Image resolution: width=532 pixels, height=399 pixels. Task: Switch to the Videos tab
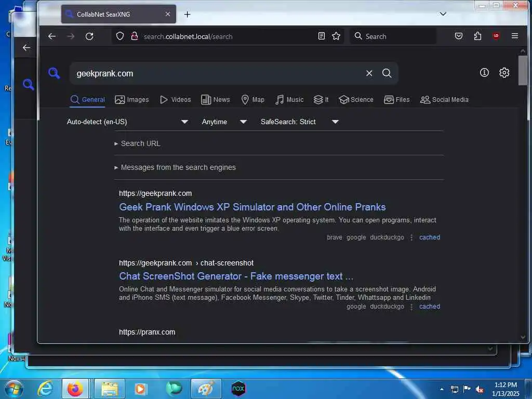pos(176,100)
